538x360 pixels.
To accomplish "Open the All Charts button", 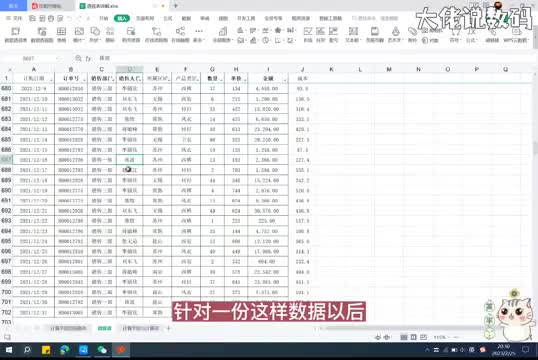I will pos(222,35).
